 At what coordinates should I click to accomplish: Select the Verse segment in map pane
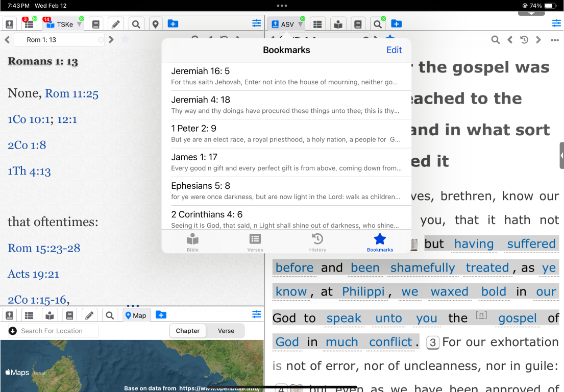coord(226,331)
